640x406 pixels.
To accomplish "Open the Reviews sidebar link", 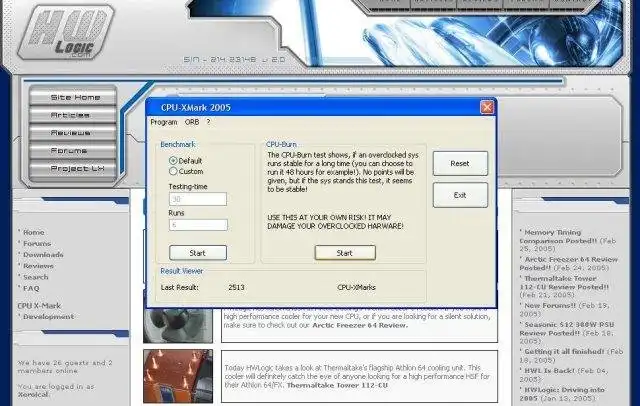I will pyautogui.click(x=38, y=266).
